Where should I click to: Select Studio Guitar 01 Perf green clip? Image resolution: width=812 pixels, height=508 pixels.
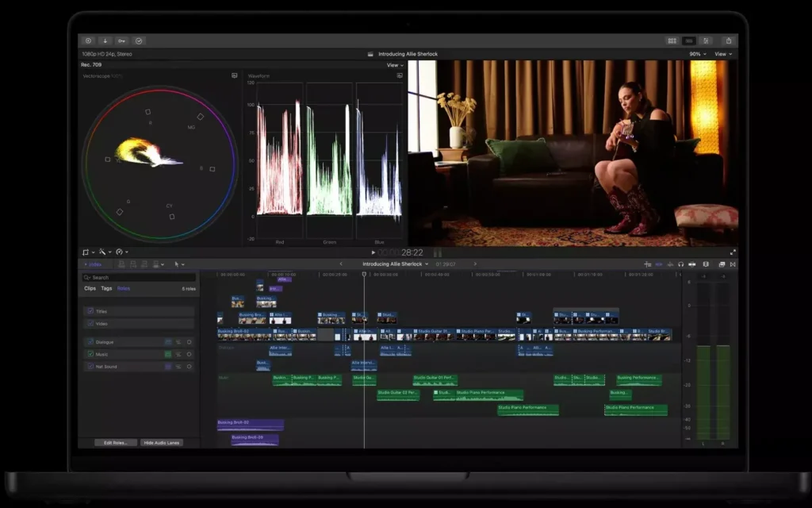(435, 380)
